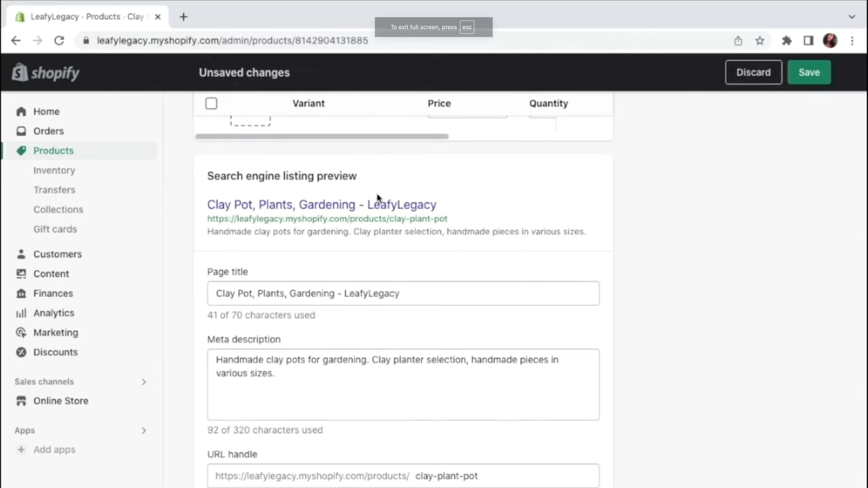Go to Inventory submenu item

[x=54, y=170]
